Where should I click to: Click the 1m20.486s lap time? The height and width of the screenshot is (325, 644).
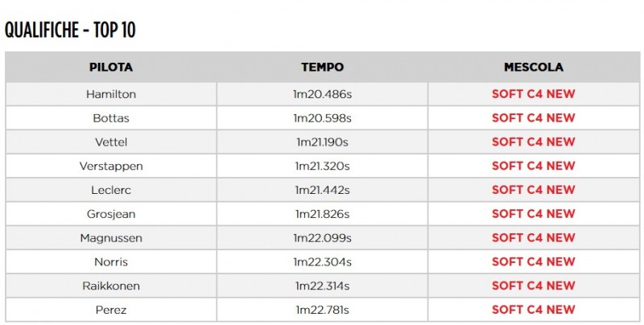[x=322, y=94]
